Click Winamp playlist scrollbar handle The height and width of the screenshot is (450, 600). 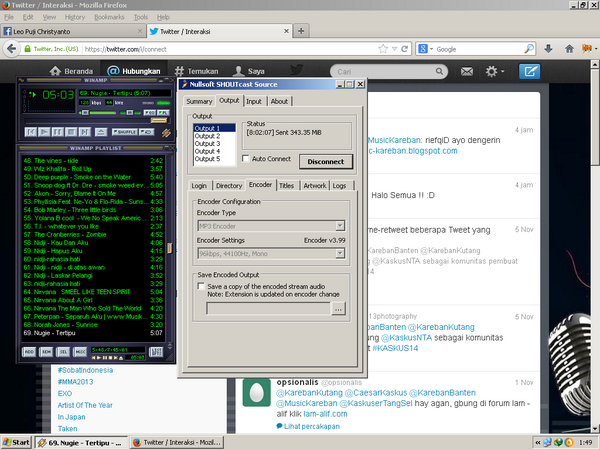click(x=169, y=248)
